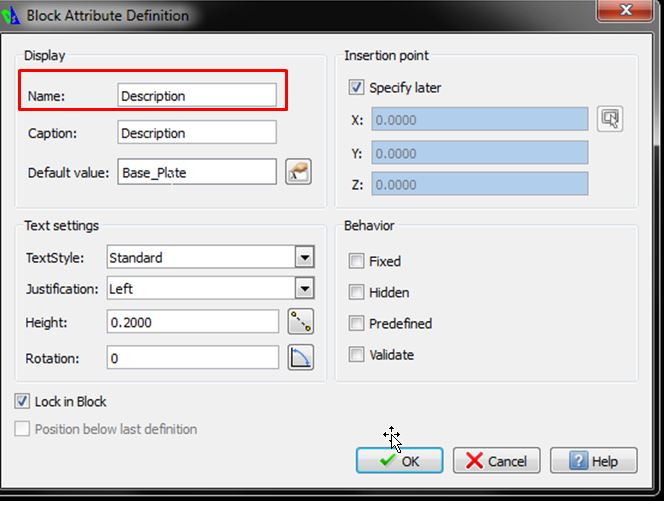Uncheck the Specify later checkbox
Image resolution: width=671 pixels, height=505 pixels.
[356, 87]
